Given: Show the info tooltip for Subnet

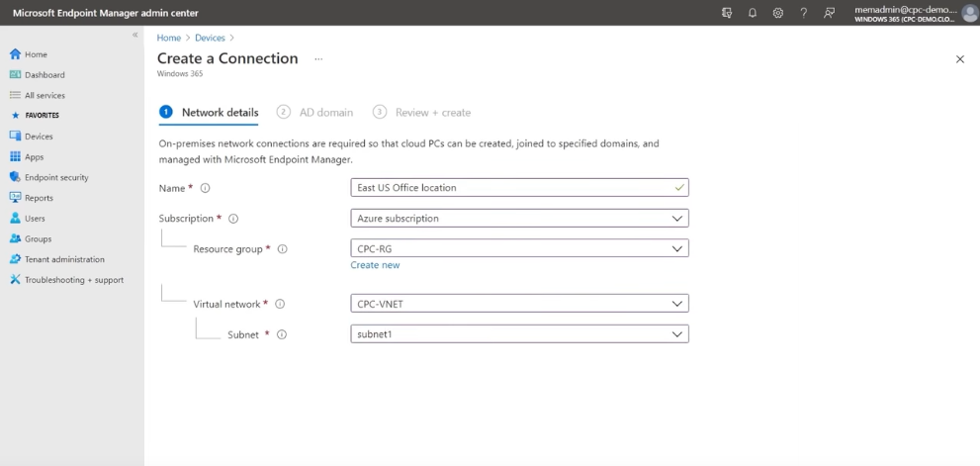Looking at the screenshot, I should (x=282, y=334).
